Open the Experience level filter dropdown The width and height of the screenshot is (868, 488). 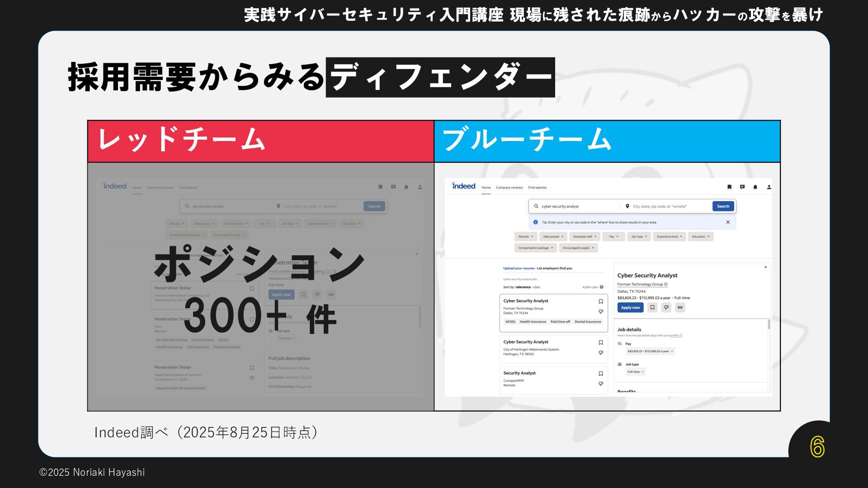point(669,237)
